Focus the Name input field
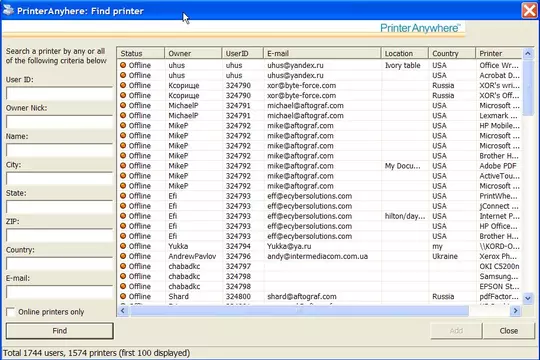Screen dimensions: 540x360 (x=59, y=150)
